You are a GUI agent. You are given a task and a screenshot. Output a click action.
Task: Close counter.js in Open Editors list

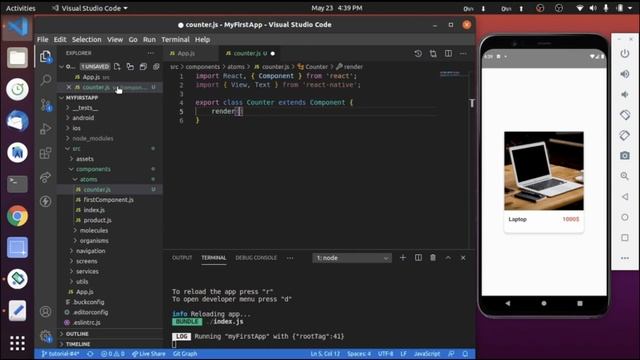coord(69,87)
